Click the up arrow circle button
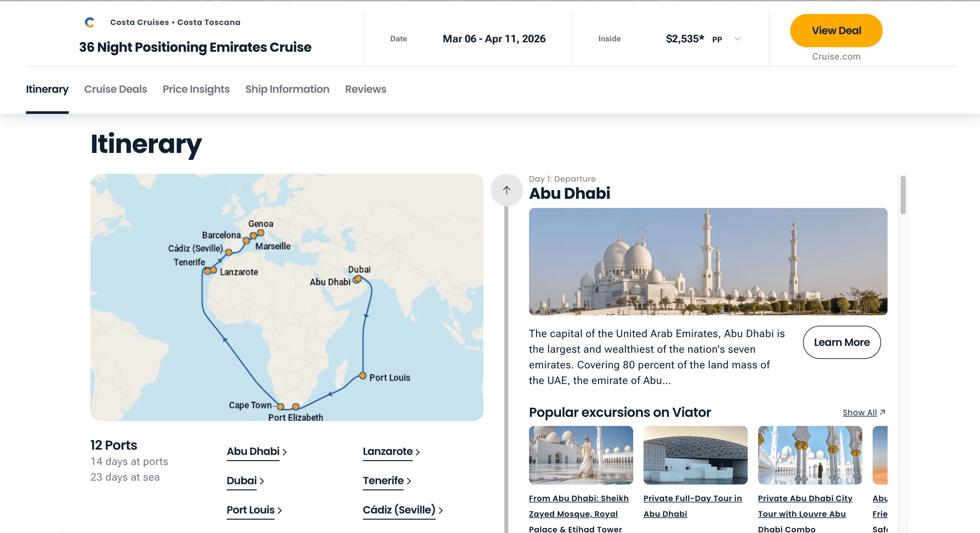The height and width of the screenshot is (533, 980). point(506,190)
